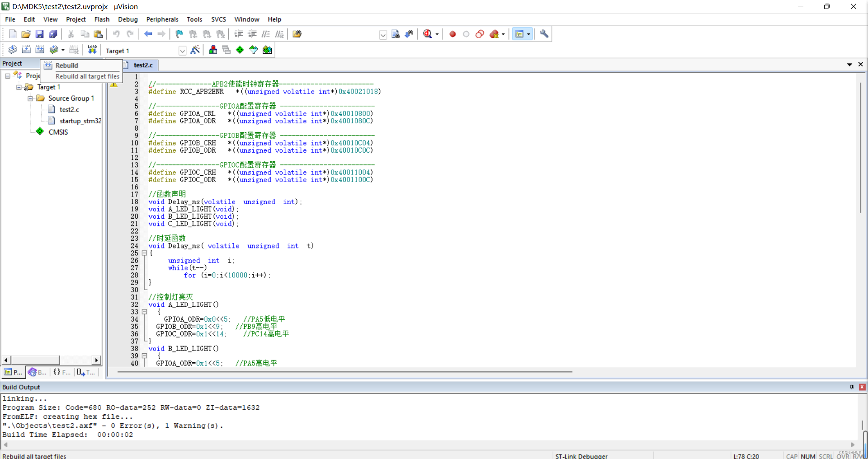Click the Disable all breakpoints icon
This screenshot has height=459, width=868.
tap(480, 34)
